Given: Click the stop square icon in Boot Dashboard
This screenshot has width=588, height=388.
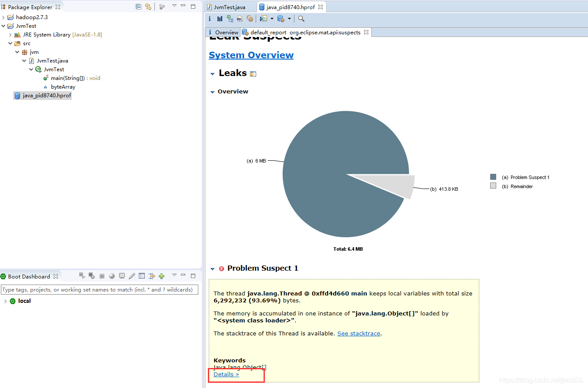Looking at the screenshot, I should tap(102, 276).
